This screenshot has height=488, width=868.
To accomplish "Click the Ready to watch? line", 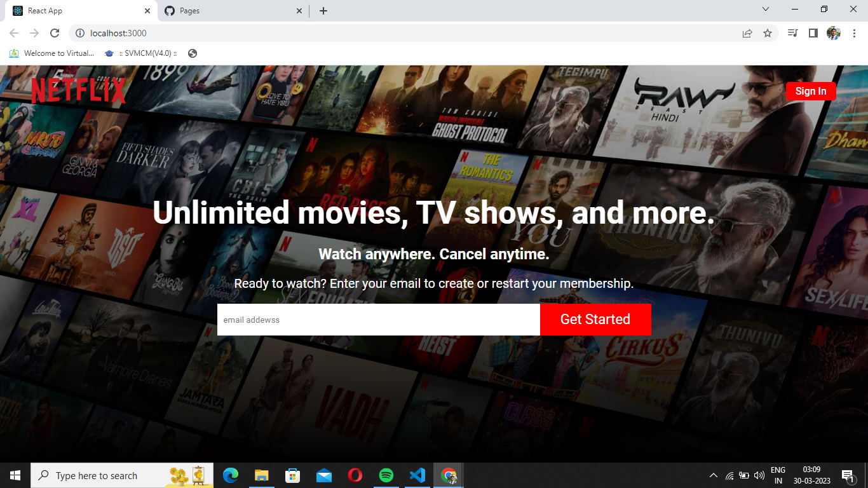I will click(x=434, y=283).
